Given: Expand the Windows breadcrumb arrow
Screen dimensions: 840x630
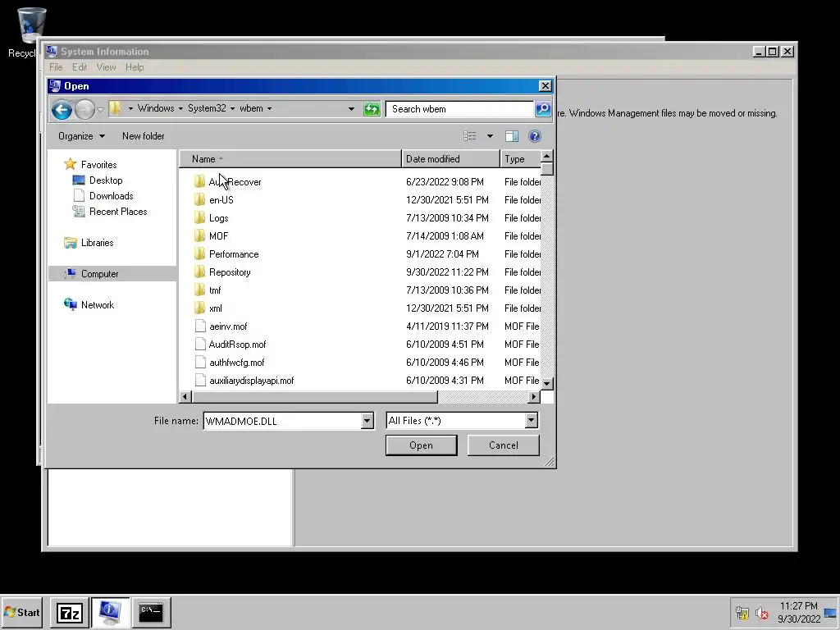Looking at the screenshot, I should click(180, 109).
